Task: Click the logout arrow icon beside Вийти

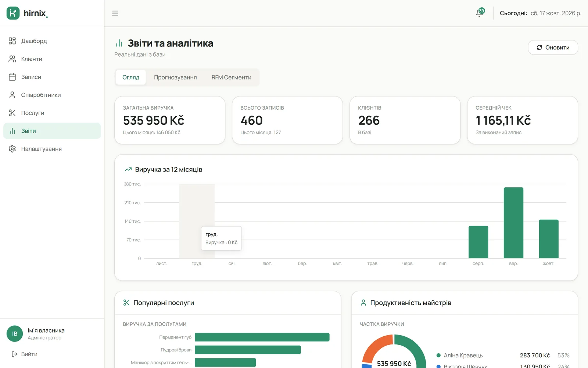Action: [x=15, y=354]
